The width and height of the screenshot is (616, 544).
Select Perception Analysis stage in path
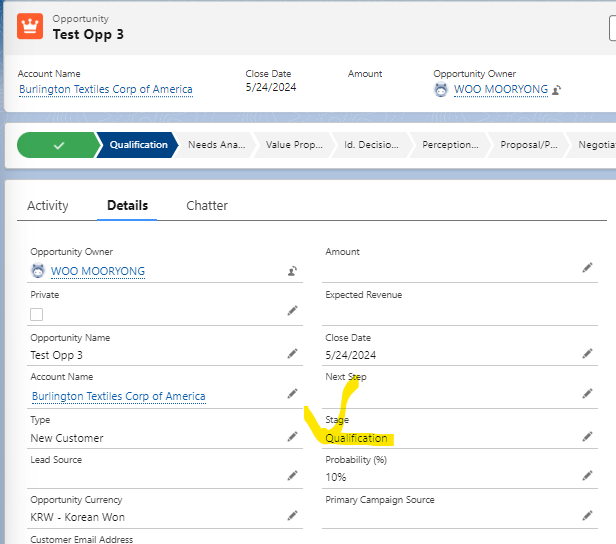(450, 145)
